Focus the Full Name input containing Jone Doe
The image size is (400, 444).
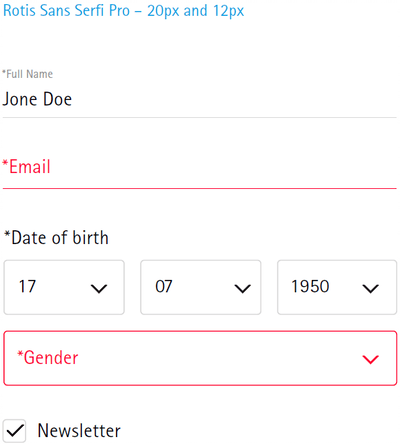pos(199,99)
